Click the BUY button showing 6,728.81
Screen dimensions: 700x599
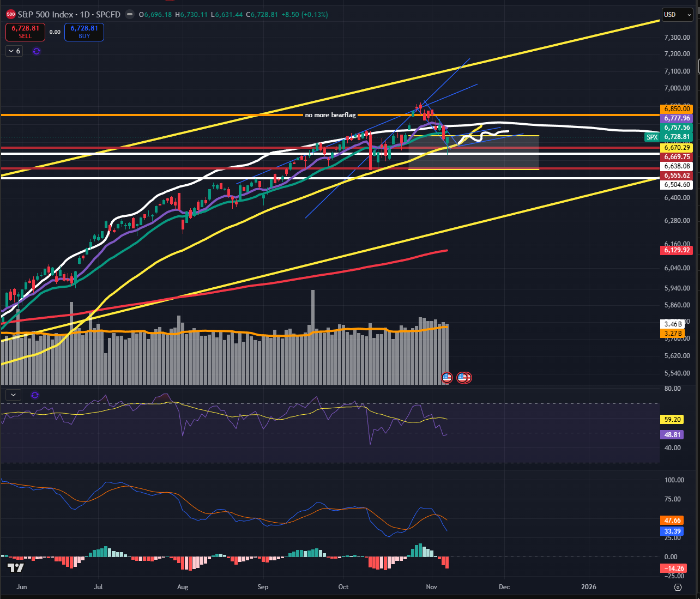click(84, 32)
